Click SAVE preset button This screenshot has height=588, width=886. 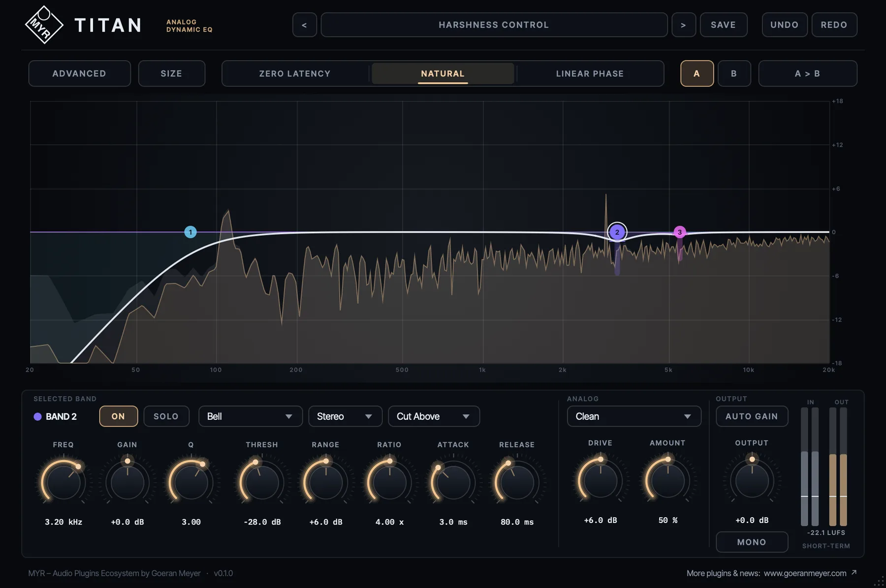pos(724,25)
